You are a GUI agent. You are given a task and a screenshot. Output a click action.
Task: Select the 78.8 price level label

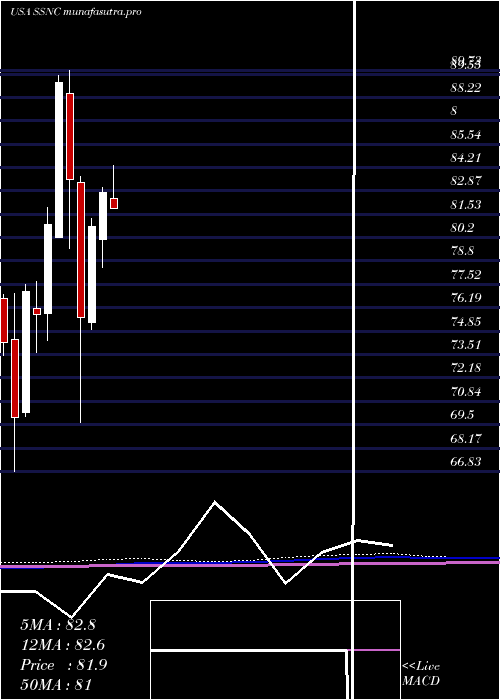(462, 251)
